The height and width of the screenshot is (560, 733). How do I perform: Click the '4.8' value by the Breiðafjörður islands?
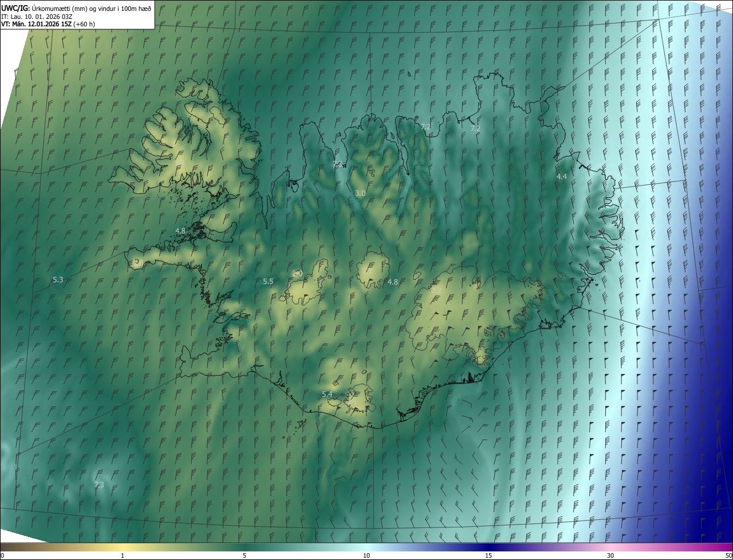pos(180,231)
